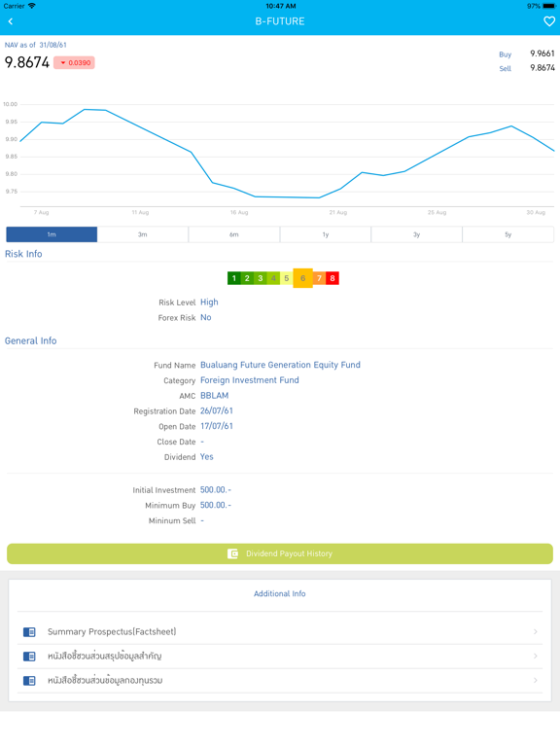560x747 pixels.
Task: Expand chevron on หนังสือชี้ชวนส่วนข้อมูลกองทุนรวม row
Action: [536, 680]
